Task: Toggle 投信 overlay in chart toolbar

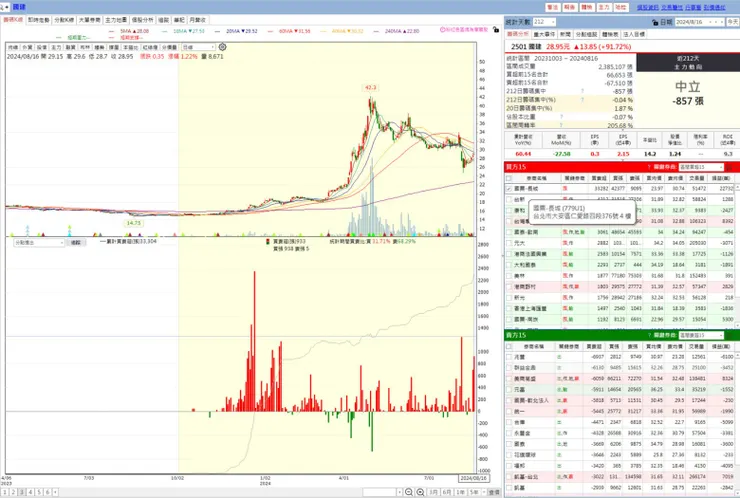Action: (x=42, y=47)
